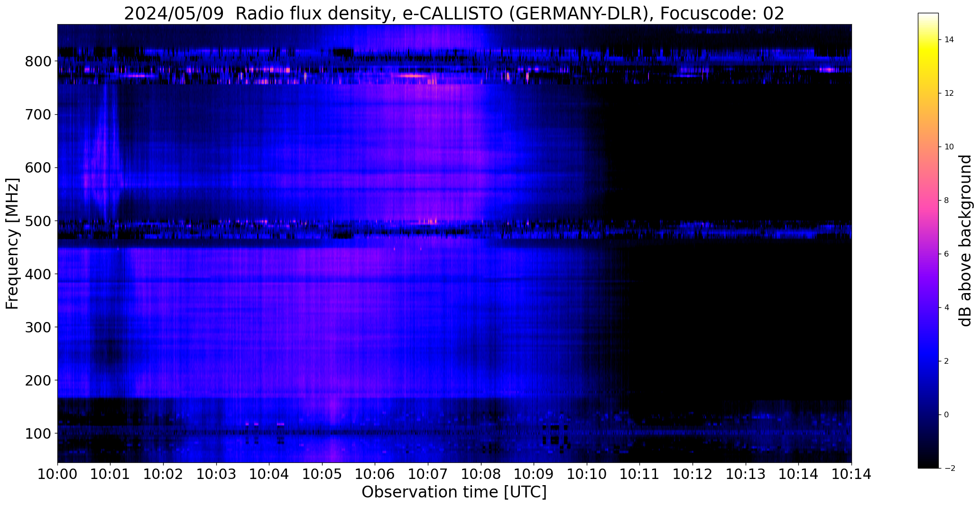Click the 10:05 time tick label
This screenshot has height=506, width=980.
click(x=323, y=474)
